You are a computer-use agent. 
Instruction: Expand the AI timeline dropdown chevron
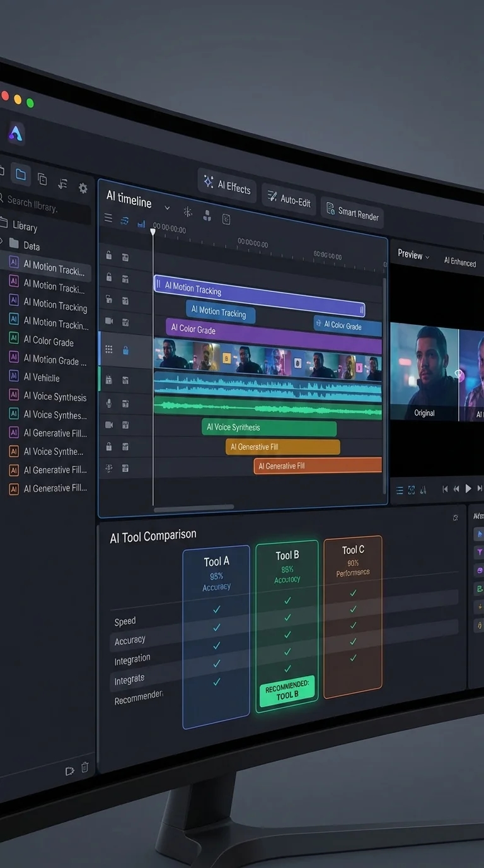(167, 208)
